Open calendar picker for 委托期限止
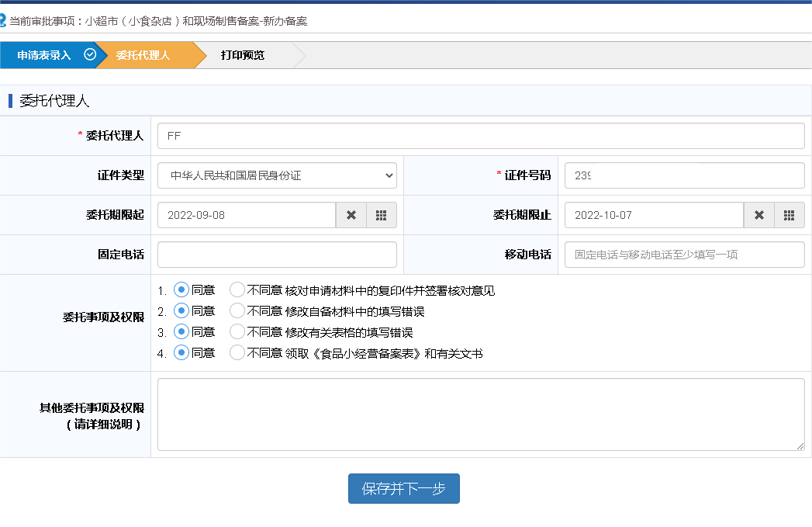Screen dimensions: 812x527 790,215
